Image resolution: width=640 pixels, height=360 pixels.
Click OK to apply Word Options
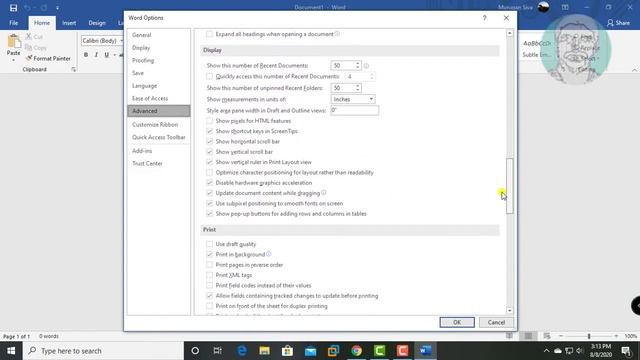tap(457, 322)
